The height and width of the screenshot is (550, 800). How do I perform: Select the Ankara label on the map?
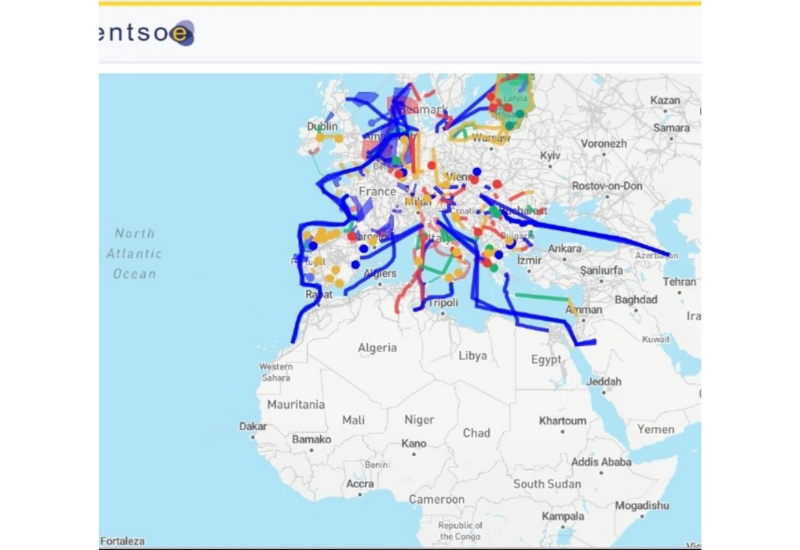point(564,248)
